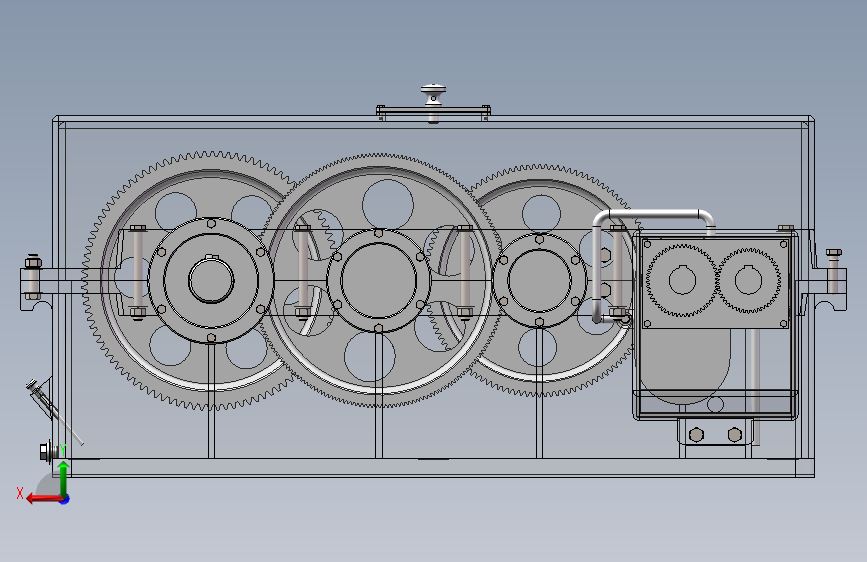This screenshot has height=562, width=867.
Task: Click the 'X' axis label
Action: (x=20, y=493)
